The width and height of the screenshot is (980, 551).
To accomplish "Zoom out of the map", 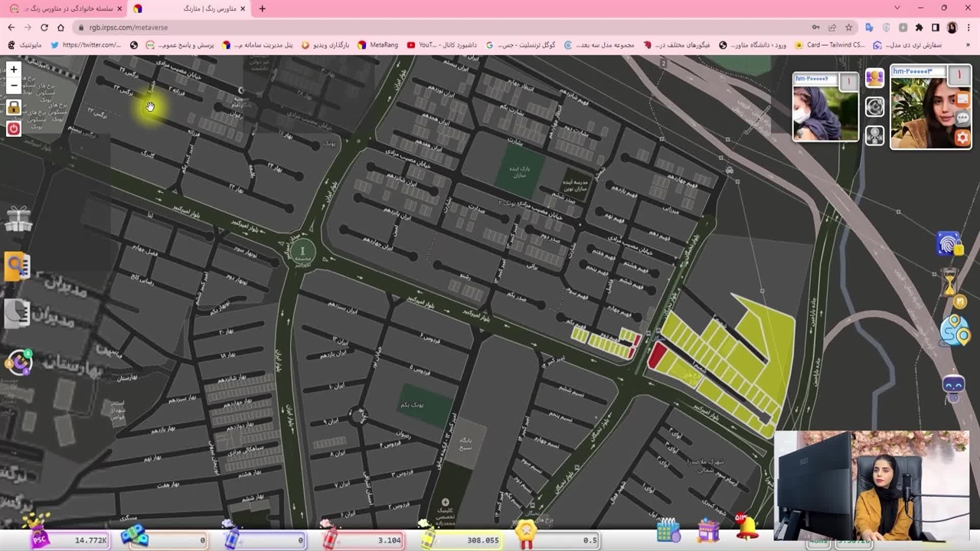I will tap(13, 85).
